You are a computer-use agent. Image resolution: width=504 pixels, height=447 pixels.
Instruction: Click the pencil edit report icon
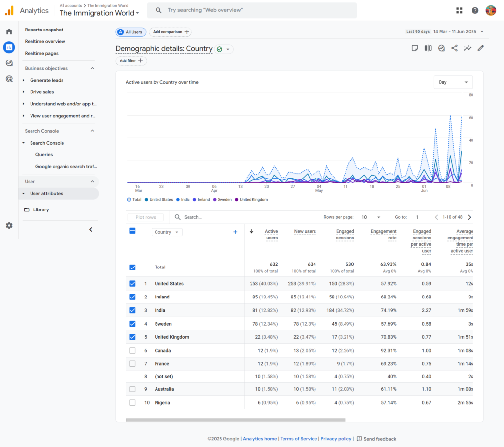481,48
